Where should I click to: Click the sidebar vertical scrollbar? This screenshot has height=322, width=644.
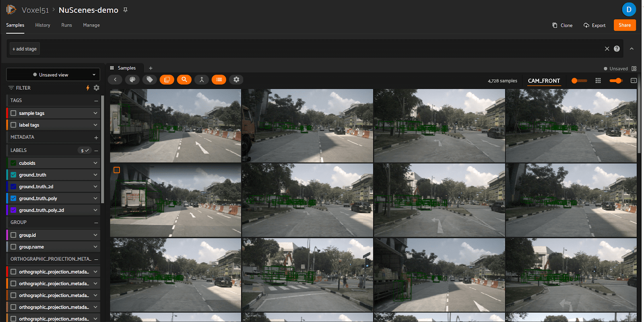tap(103, 149)
